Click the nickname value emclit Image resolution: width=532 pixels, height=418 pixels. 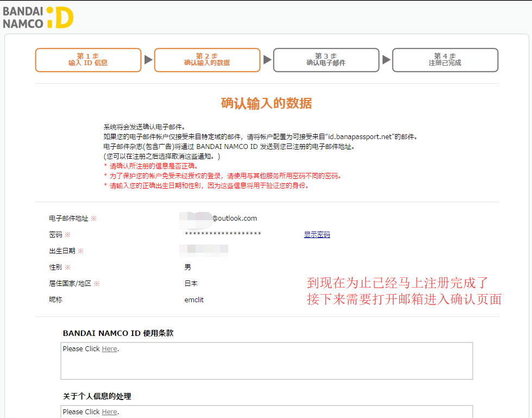(x=194, y=300)
